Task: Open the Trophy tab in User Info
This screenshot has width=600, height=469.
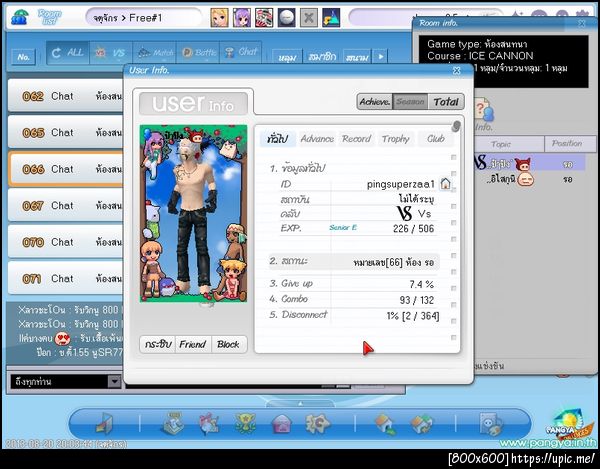Action: pyautogui.click(x=396, y=139)
